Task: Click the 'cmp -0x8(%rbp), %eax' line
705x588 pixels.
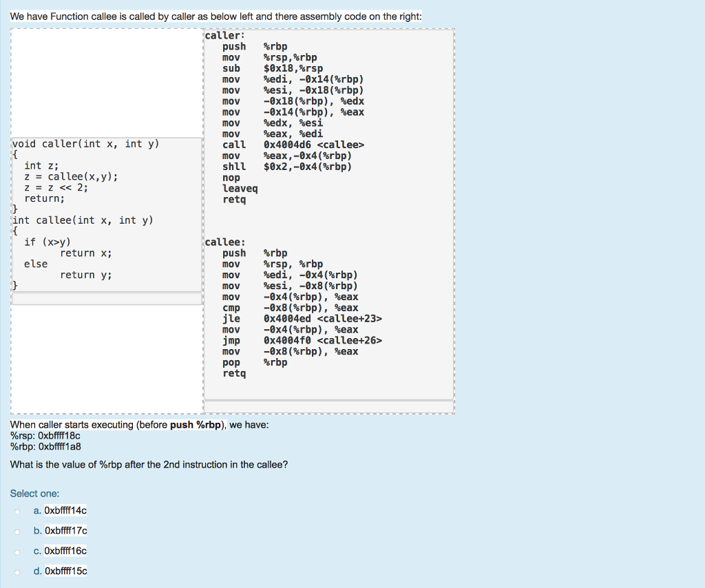Action: point(290,308)
